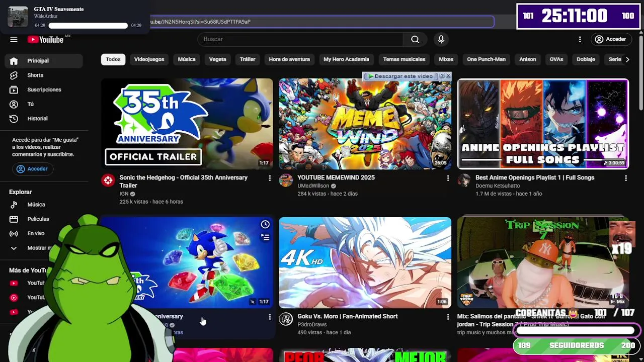Screen dimensions: 644x362
Task: Open options menu for Goku Vs. Moro video
Action: point(448,317)
